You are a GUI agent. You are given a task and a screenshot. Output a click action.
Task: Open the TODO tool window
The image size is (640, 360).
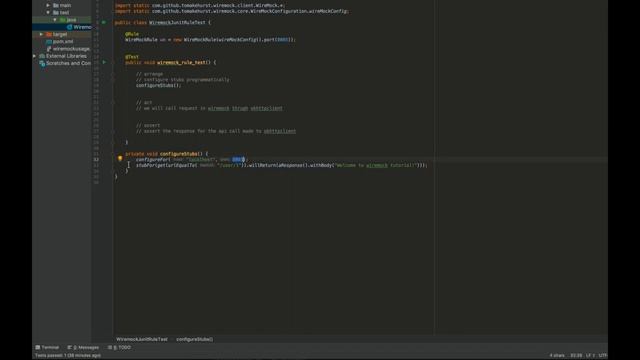[x=119, y=347]
